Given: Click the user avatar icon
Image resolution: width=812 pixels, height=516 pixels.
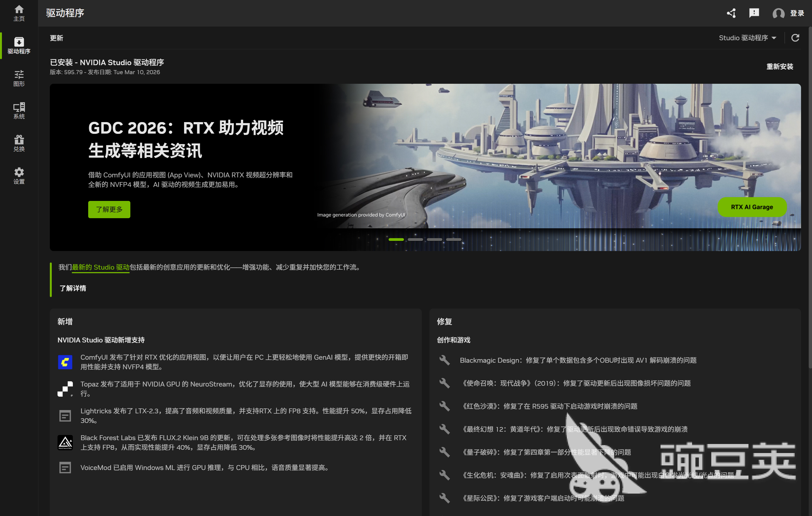Looking at the screenshot, I should click(778, 13).
